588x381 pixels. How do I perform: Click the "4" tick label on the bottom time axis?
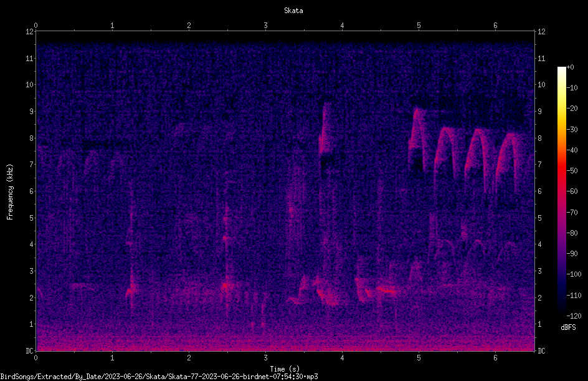click(342, 358)
